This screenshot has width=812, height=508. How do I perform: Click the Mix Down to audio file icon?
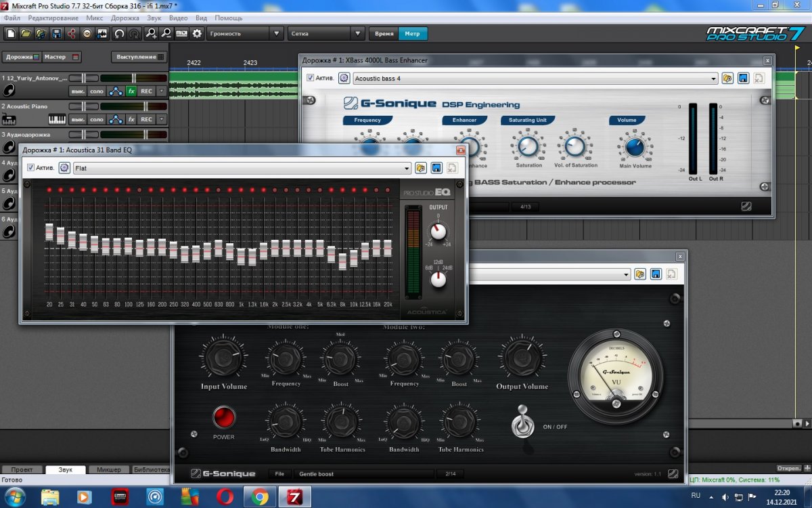tap(102, 33)
